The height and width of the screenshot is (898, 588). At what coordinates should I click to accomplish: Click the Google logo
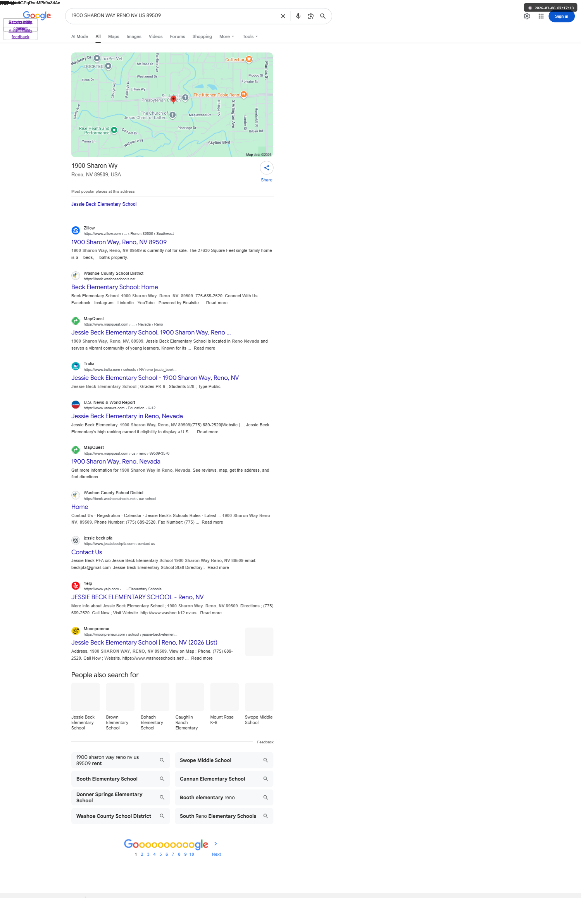(x=37, y=16)
